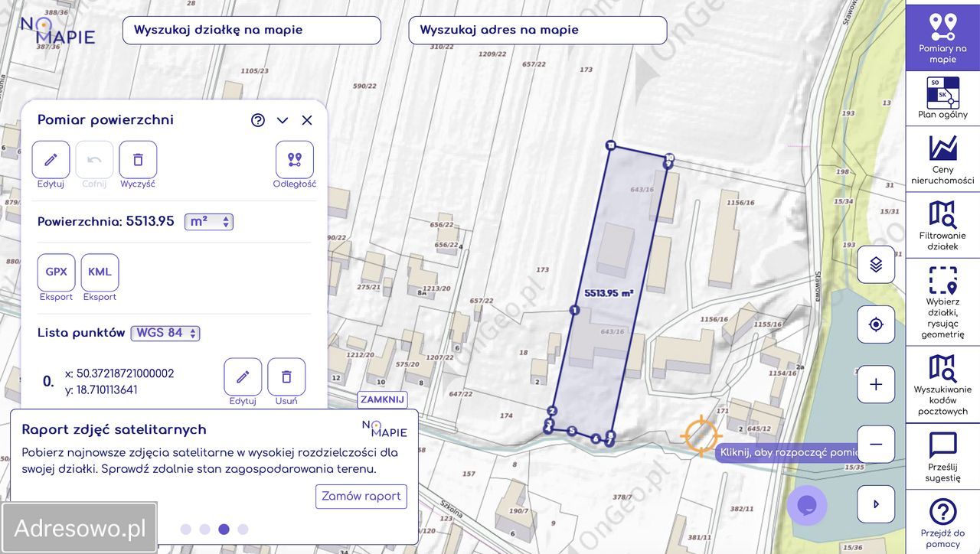Click the Wyszukaj działkę na mapie field
Screen dimensions: 980x554
point(251,31)
